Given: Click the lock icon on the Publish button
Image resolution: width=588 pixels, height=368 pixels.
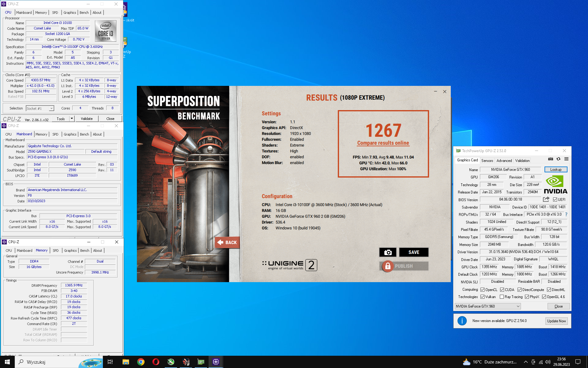Looking at the screenshot, I should pyautogui.click(x=387, y=266).
